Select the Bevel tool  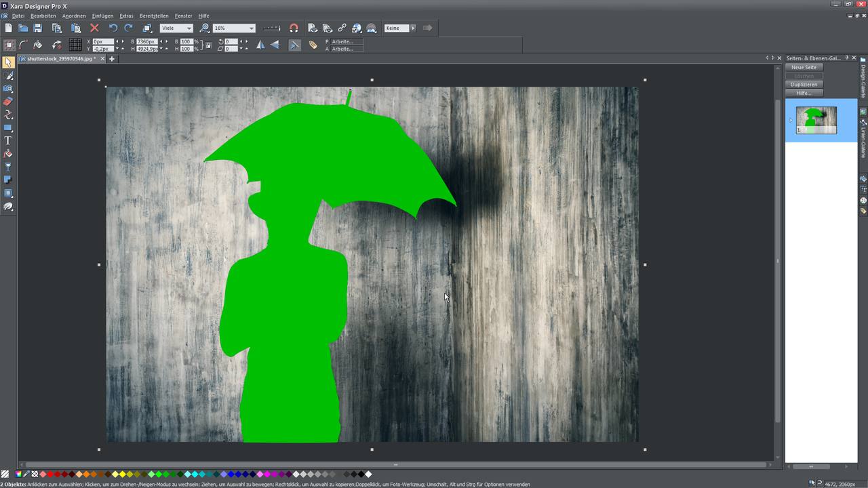[x=8, y=193]
